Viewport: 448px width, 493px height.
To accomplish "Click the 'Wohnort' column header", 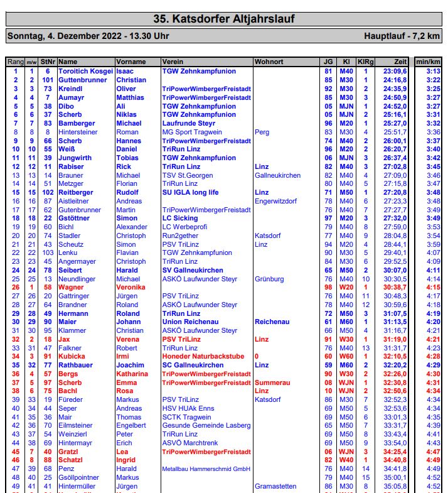I will pyautogui.click(x=269, y=62).
